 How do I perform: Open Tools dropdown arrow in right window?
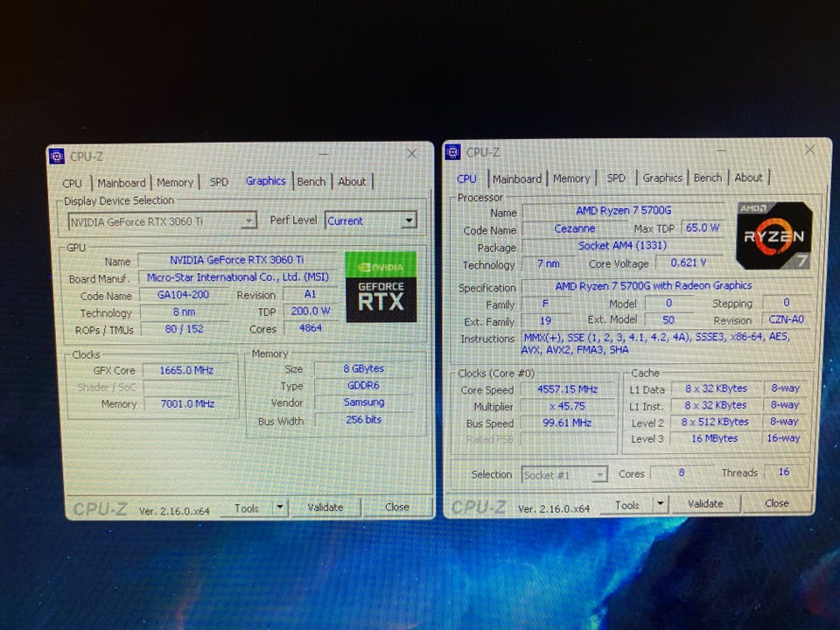point(661,504)
